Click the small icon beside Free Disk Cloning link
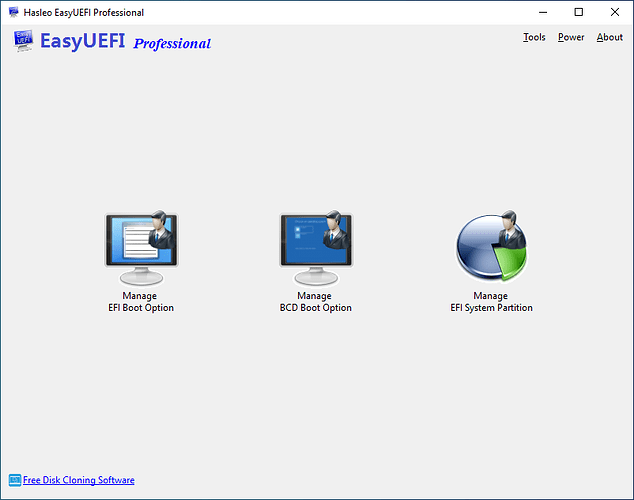Screen dimensions: 634x500 tap(14, 480)
